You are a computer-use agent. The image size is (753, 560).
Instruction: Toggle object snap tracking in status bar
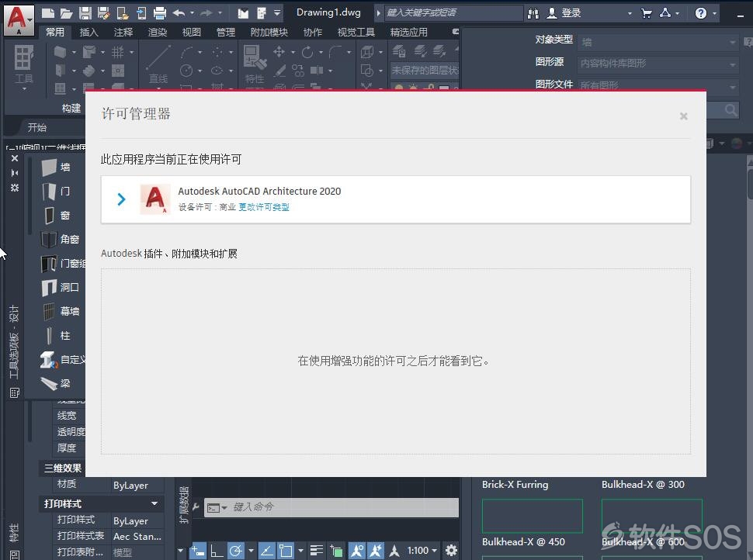[x=266, y=551]
